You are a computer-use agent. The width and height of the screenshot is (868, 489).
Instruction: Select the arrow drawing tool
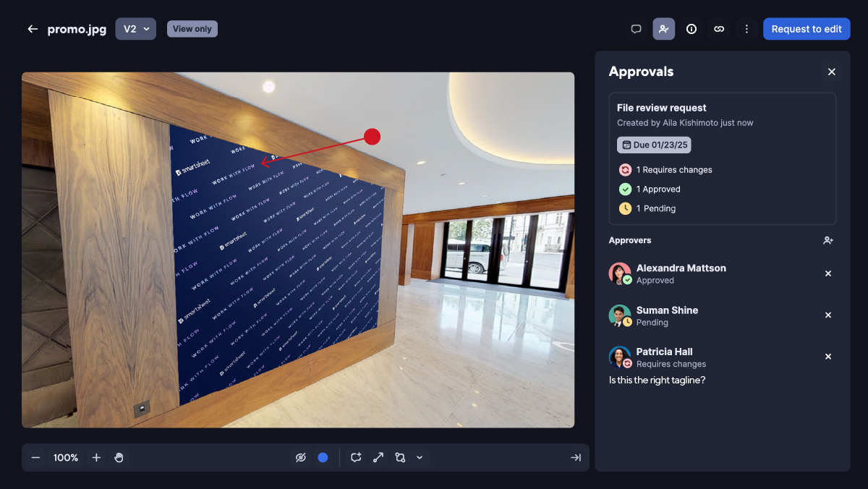(378, 458)
